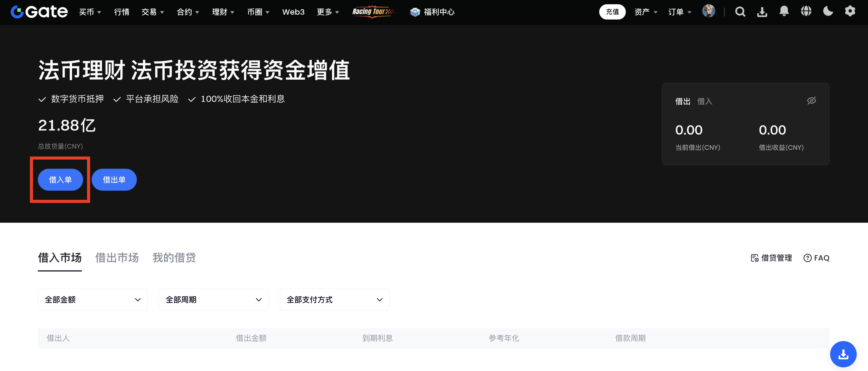Hide balances with the eye icon
This screenshot has width=868, height=371.
pos(811,101)
